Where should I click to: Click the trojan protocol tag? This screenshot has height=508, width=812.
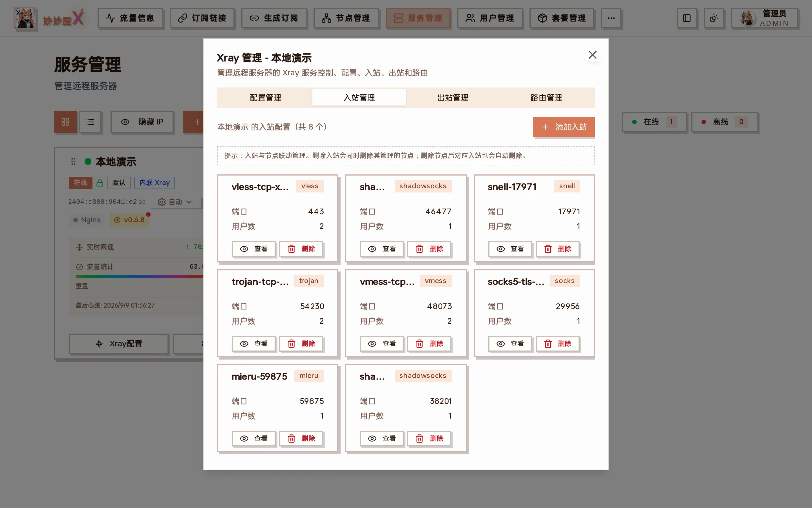point(309,281)
